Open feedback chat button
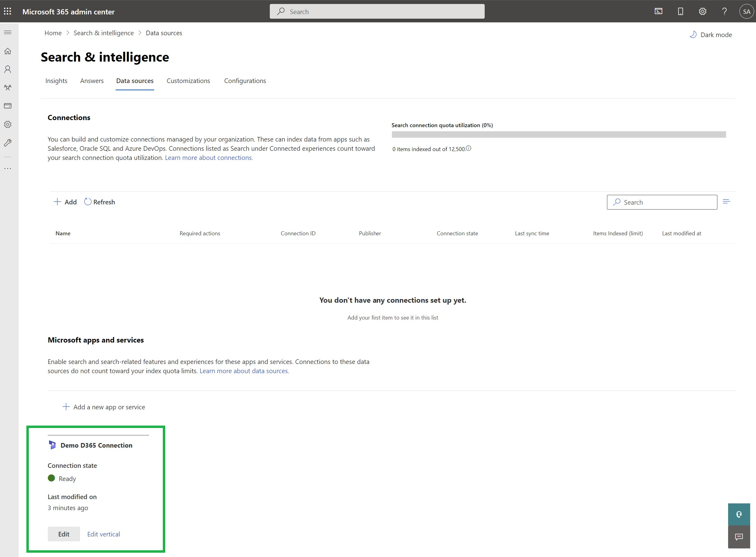This screenshot has height=557, width=756. click(739, 537)
